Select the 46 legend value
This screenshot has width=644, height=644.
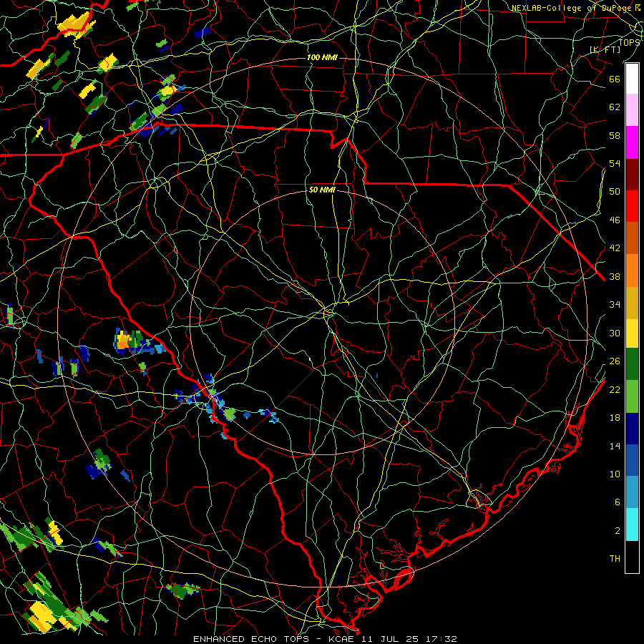click(x=615, y=220)
